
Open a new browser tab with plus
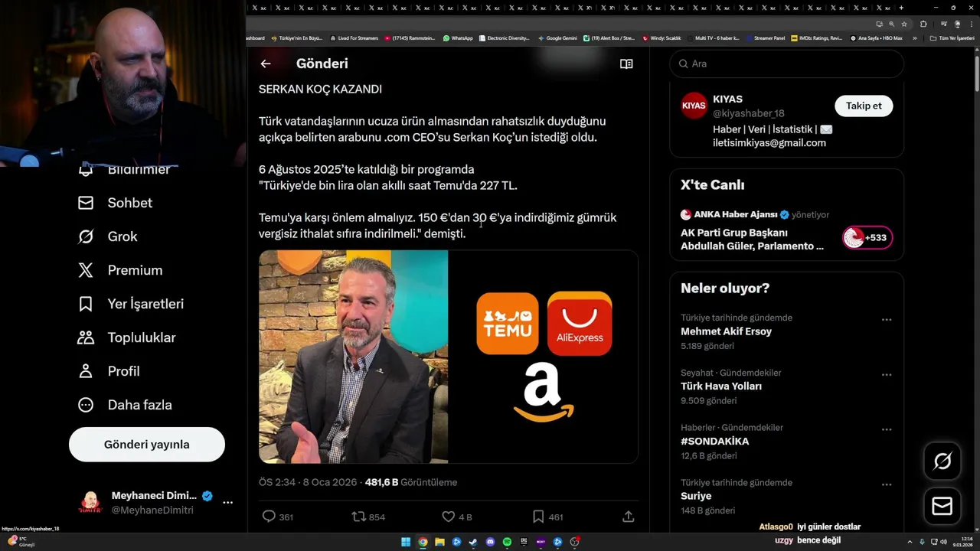pos(901,7)
